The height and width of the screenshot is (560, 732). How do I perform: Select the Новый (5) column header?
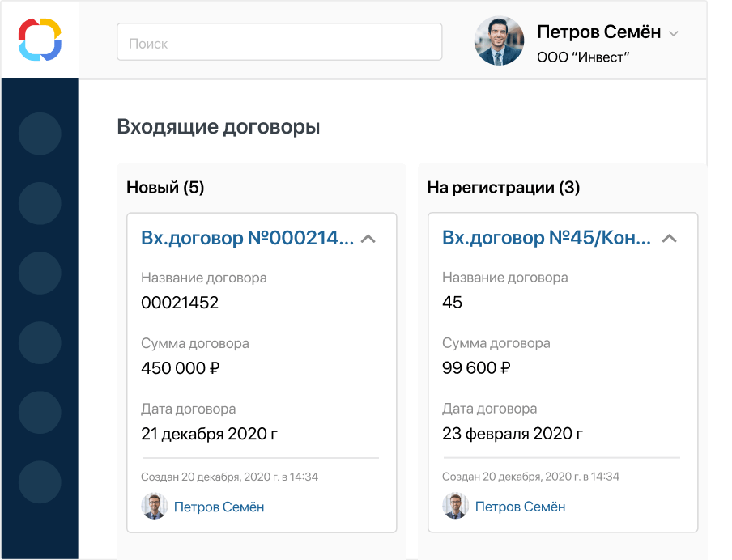(165, 188)
